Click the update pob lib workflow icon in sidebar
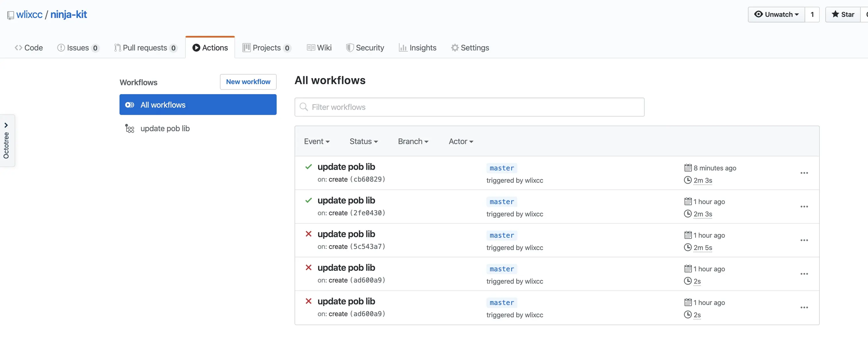This screenshot has width=868, height=361. [x=130, y=129]
